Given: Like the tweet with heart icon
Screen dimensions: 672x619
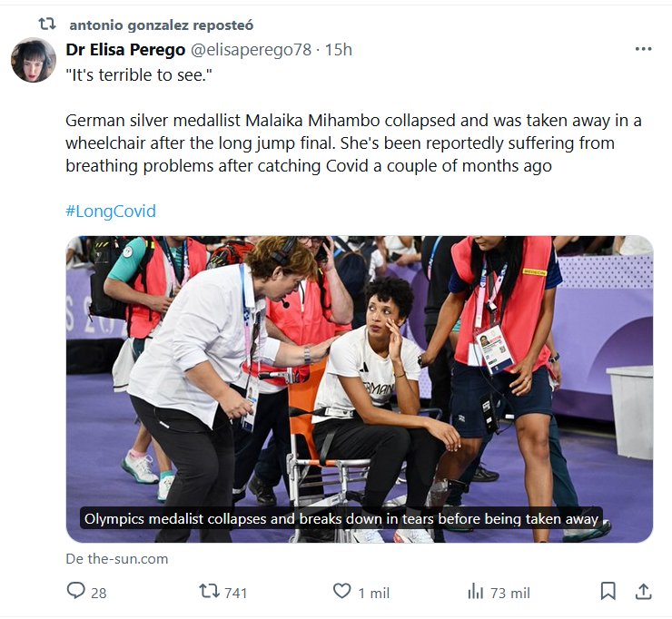Looking at the screenshot, I should pos(341,592).
